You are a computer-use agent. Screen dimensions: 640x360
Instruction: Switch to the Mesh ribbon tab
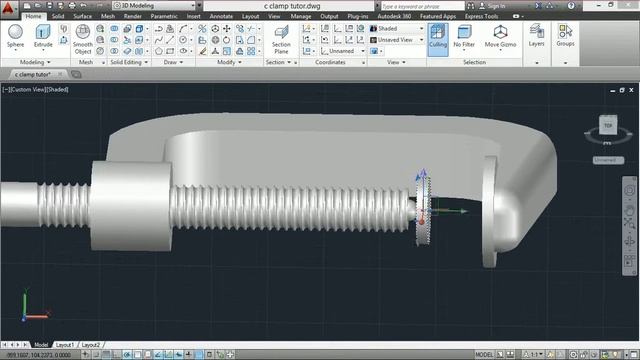[x=108, y=16]
